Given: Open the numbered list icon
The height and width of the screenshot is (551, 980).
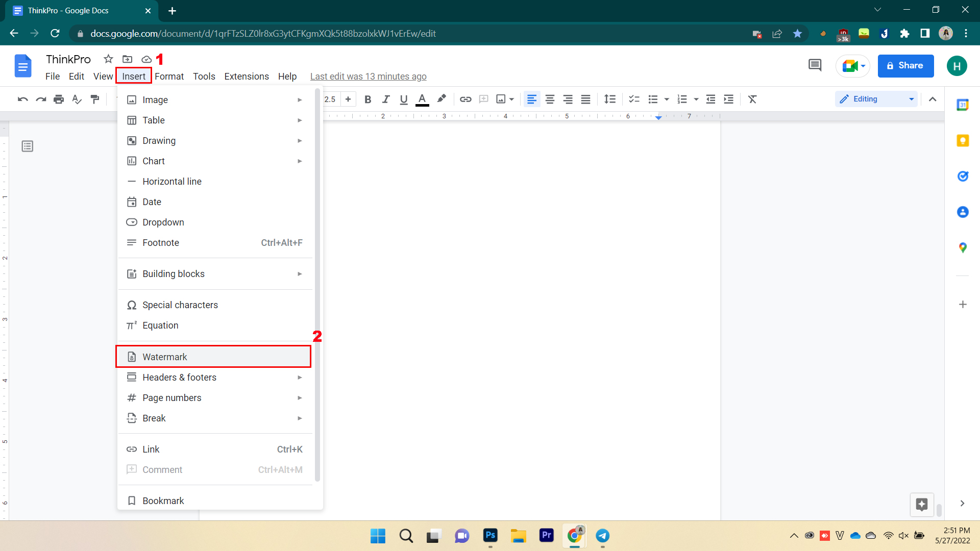Looking at the screenshot, I should [x=682, y=99].
